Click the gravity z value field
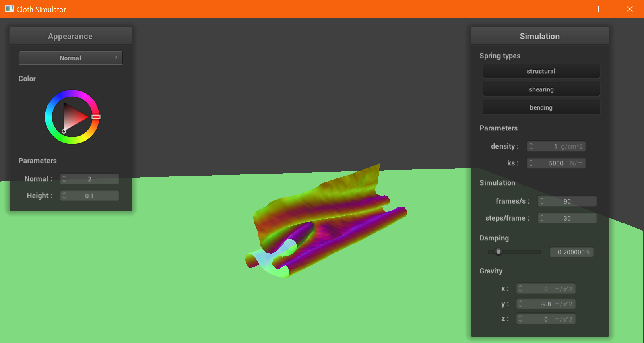The image size is (644, 343). point(546,319)
